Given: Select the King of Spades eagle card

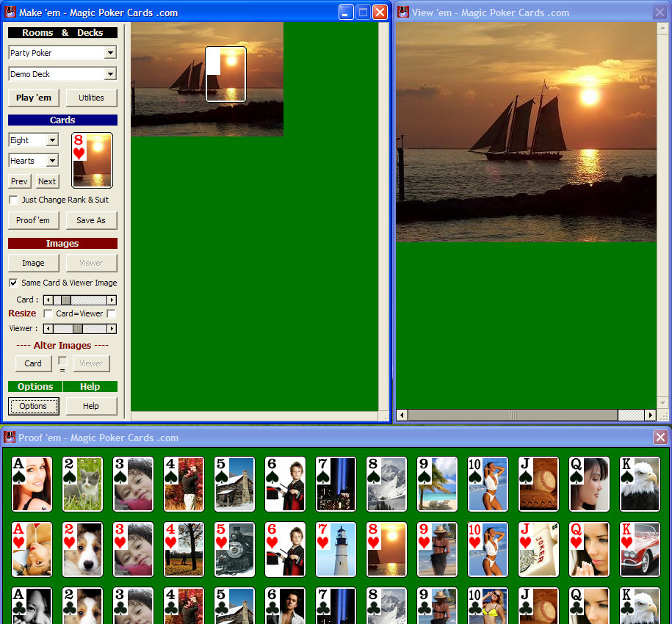Looking at the screenshot, I should [x=640, y=484].
